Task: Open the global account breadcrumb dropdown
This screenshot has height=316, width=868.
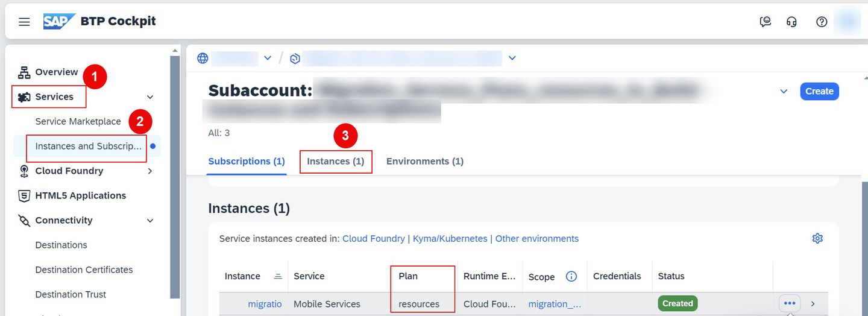Action: (x=268, y=58)
